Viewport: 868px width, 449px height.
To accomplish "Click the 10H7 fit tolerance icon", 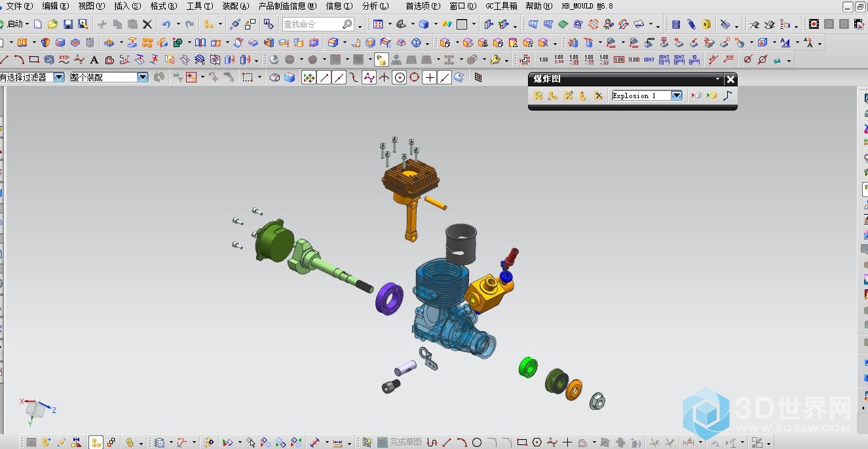I will (649, 60).
